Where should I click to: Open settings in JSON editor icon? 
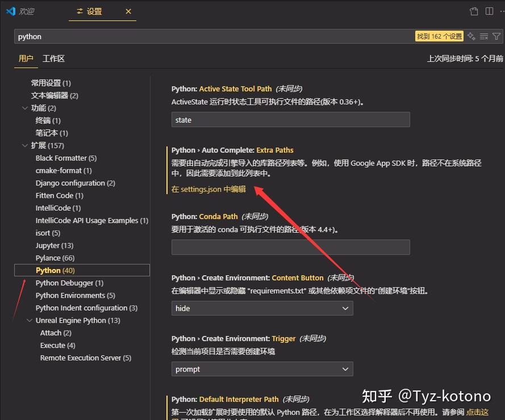[473, 11]
